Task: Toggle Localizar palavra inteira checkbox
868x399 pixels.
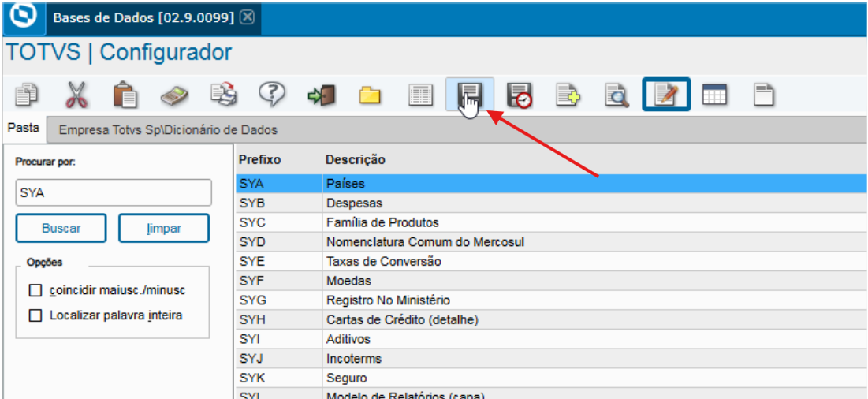Action: (x=35, y=315)
